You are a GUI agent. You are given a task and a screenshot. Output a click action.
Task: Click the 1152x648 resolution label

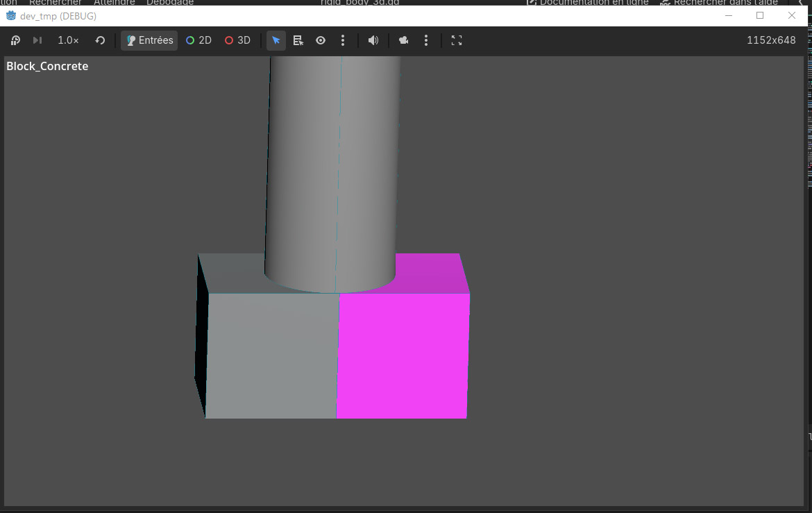click(771, 41)
